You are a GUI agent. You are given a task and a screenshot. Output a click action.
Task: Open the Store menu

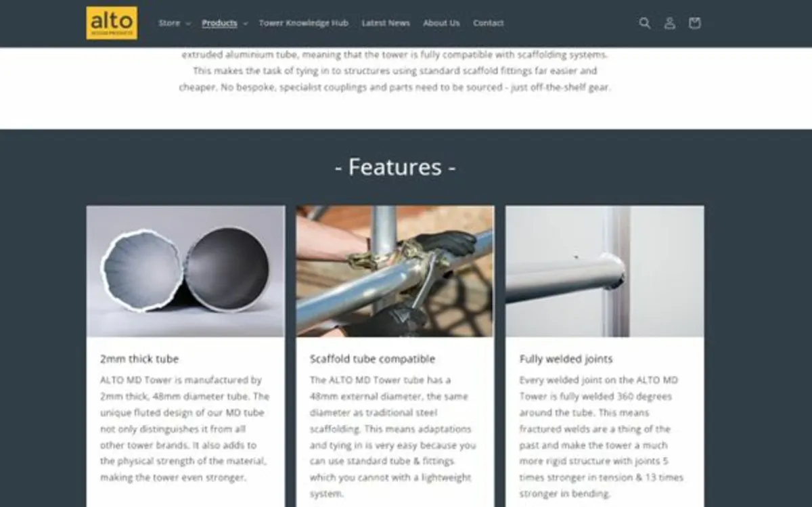click(169, 23)
